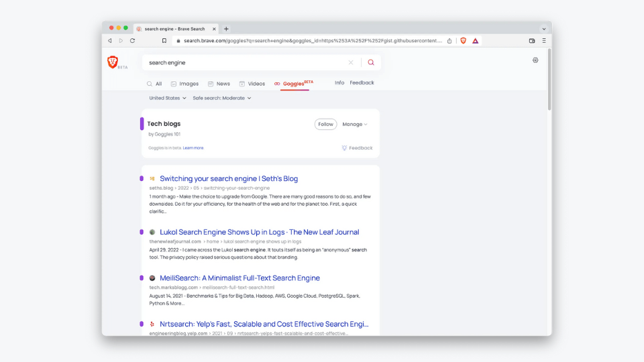Open the Info link

(339, 82)
